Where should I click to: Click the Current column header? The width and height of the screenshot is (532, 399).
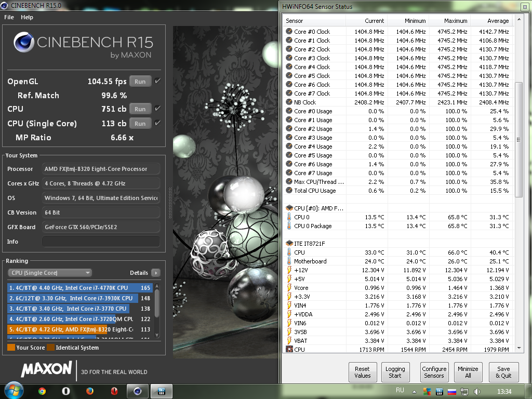click(366, 21)
